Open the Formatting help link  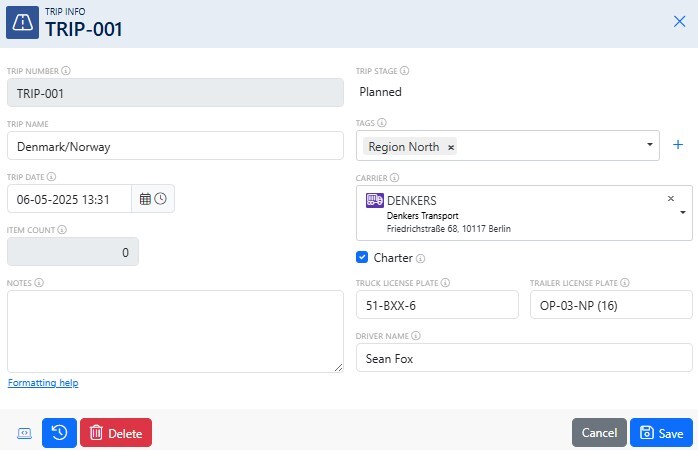(43, 383)
